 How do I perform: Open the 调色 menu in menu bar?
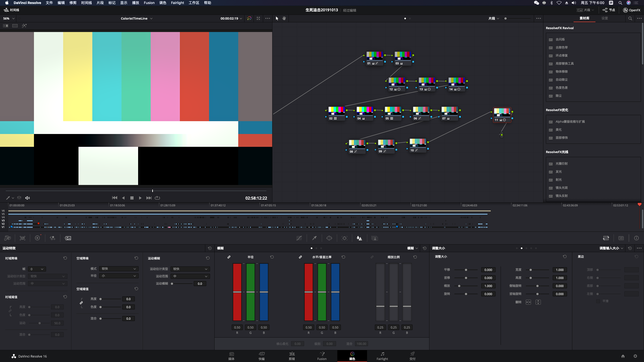[x=163, y=3]
